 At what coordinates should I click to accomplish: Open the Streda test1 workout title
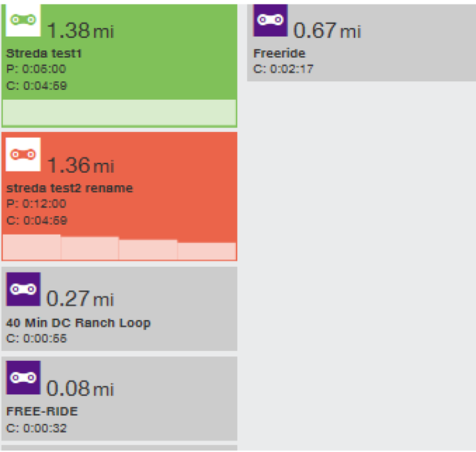(44, 53)
